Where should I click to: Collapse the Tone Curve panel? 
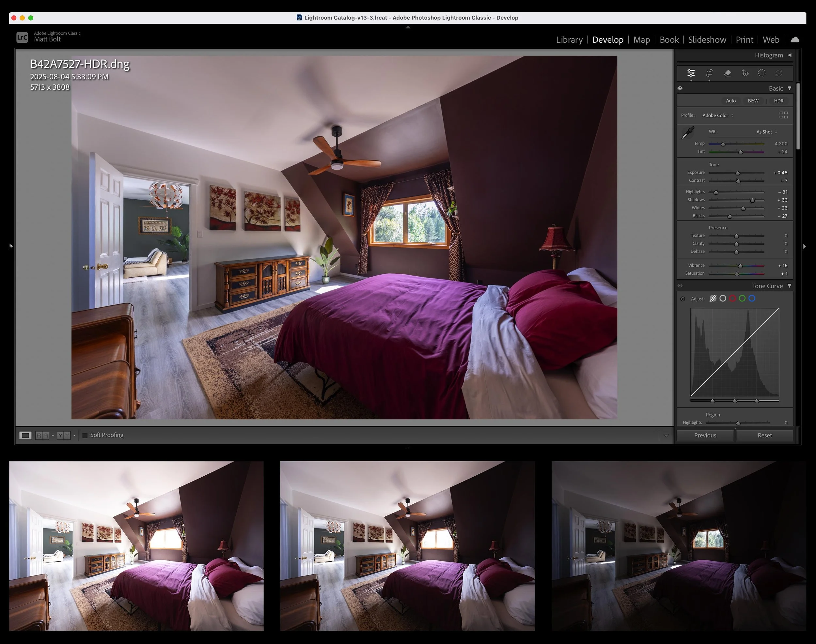point(789,286)
